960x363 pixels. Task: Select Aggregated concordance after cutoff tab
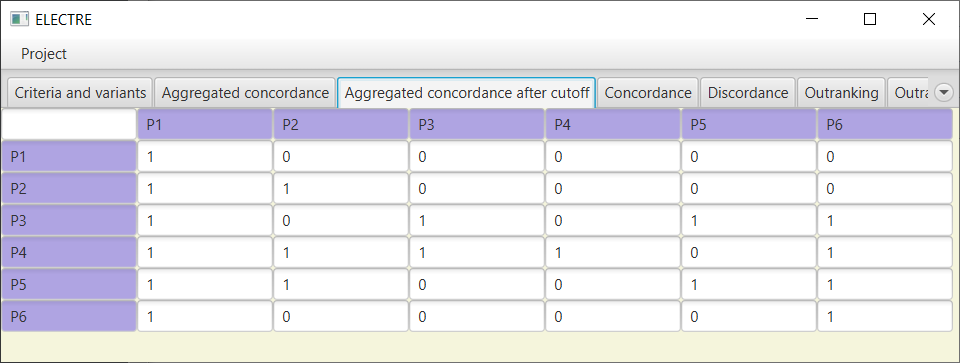pyautogui.click(x=467, y=93)
